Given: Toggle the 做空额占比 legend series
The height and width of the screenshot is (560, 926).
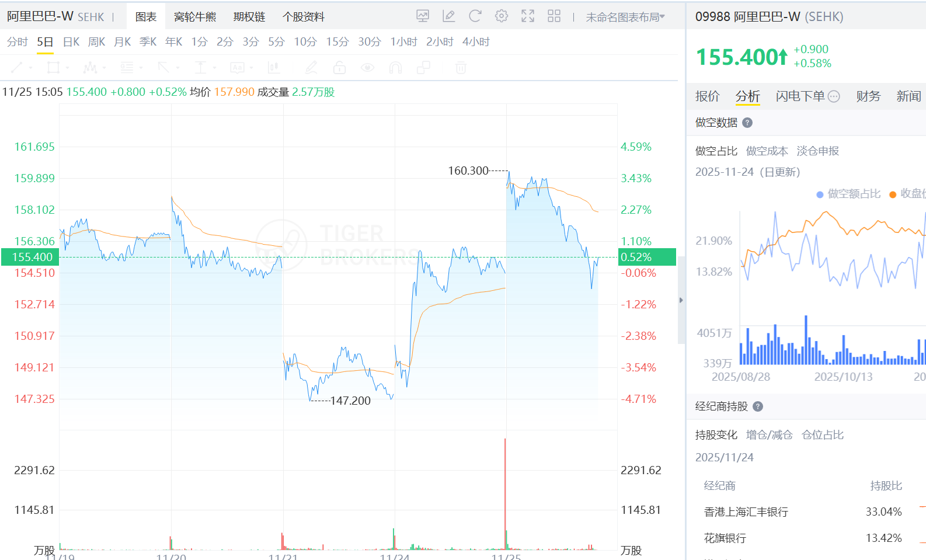Looking at the screenshot, I should [x=848, y=194].
